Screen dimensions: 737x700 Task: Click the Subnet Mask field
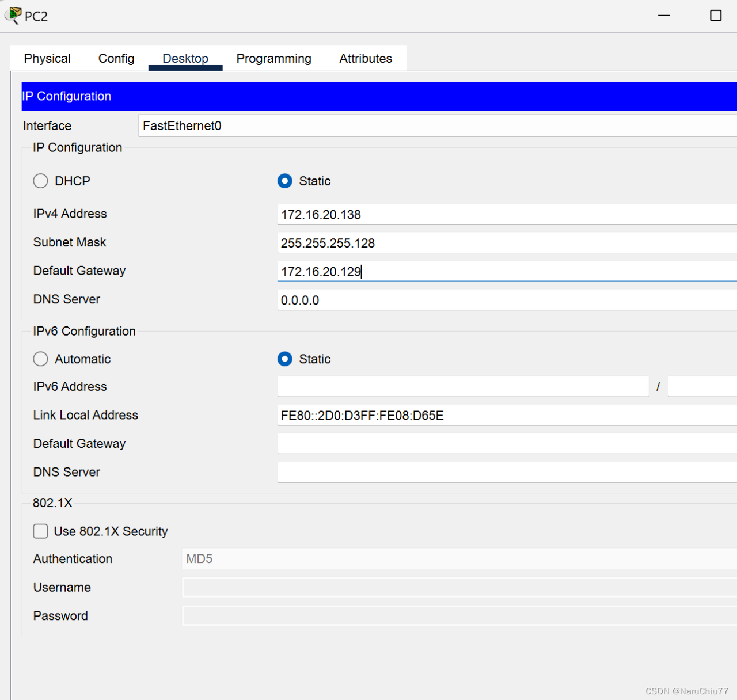[507, 243]
